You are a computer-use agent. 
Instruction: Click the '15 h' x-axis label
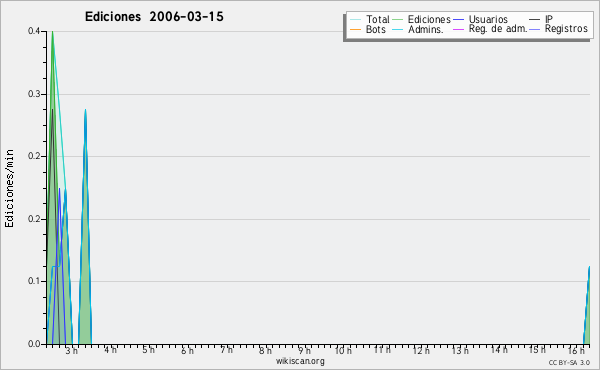[x=537, y=350]
